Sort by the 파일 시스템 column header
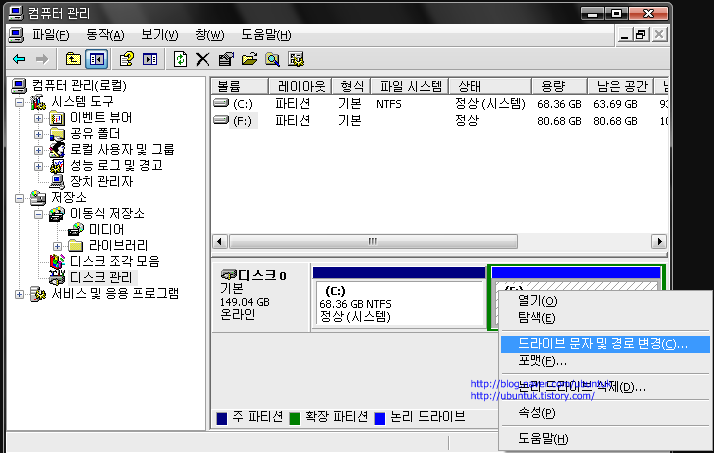714x453 pixels. tap(410, 86)
